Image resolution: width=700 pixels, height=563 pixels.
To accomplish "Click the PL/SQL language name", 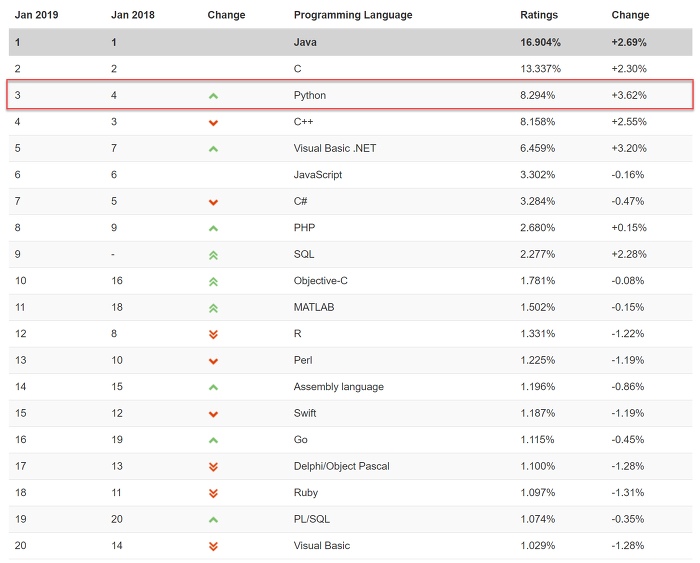I will click(x=312, y=519).
